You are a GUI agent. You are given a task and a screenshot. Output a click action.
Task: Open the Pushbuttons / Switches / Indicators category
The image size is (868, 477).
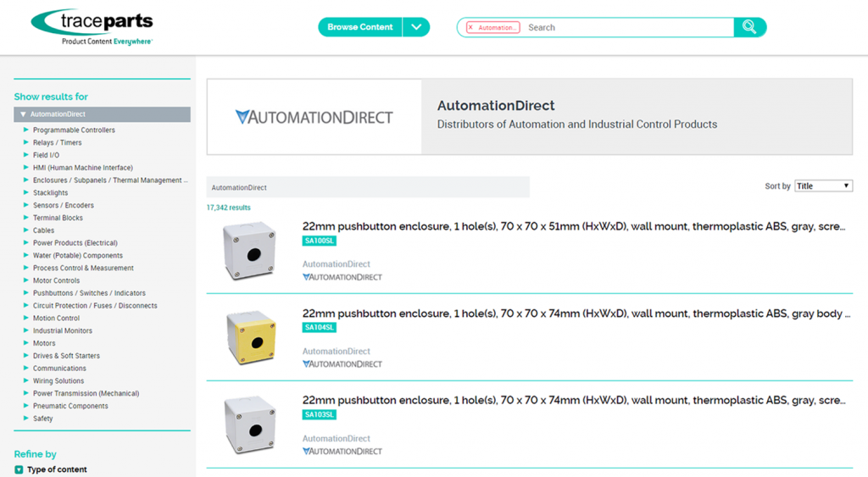pyautogui.click(x=89, y=293)
